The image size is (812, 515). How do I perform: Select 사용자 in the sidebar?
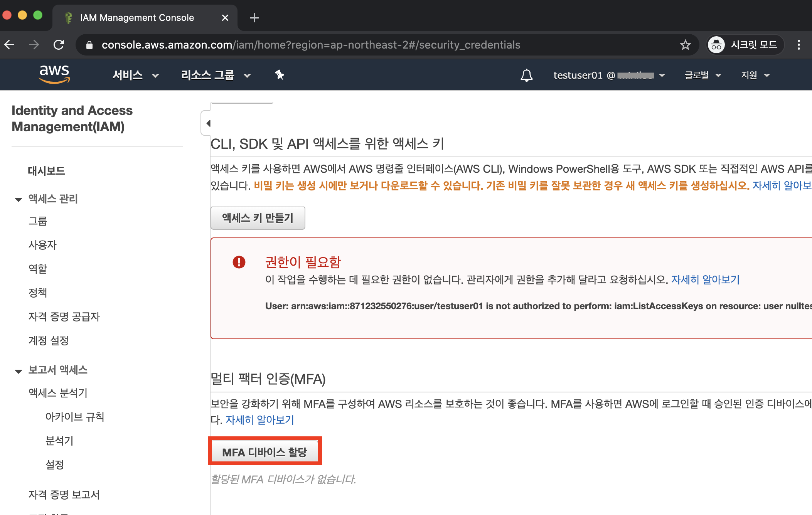[x=42, y=245]
